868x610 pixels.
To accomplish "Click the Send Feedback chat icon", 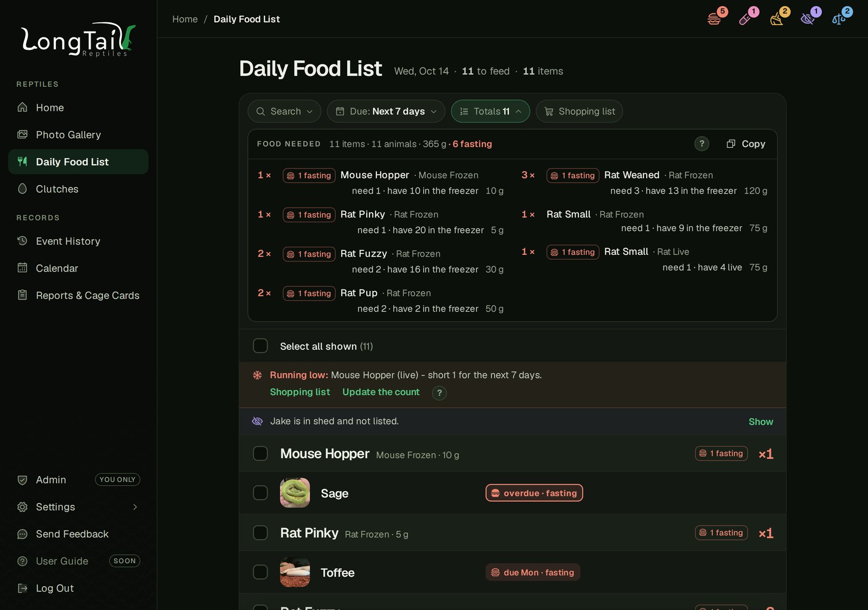I will click(x=22, y=534).
